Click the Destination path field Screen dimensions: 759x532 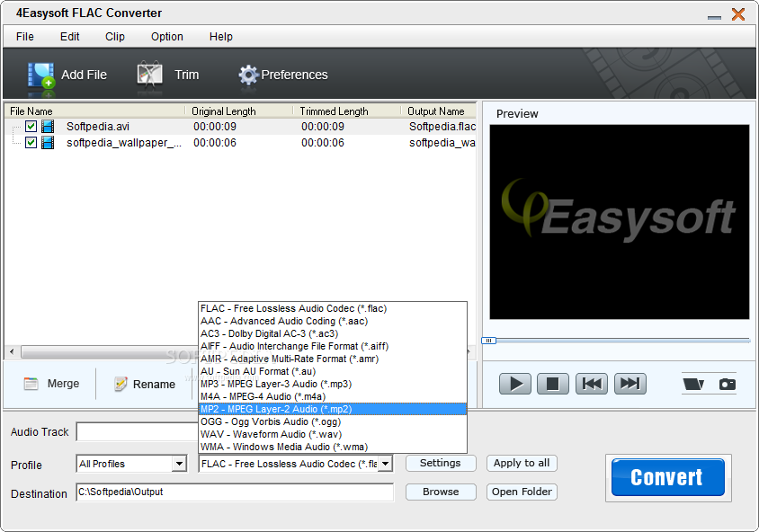235,492
